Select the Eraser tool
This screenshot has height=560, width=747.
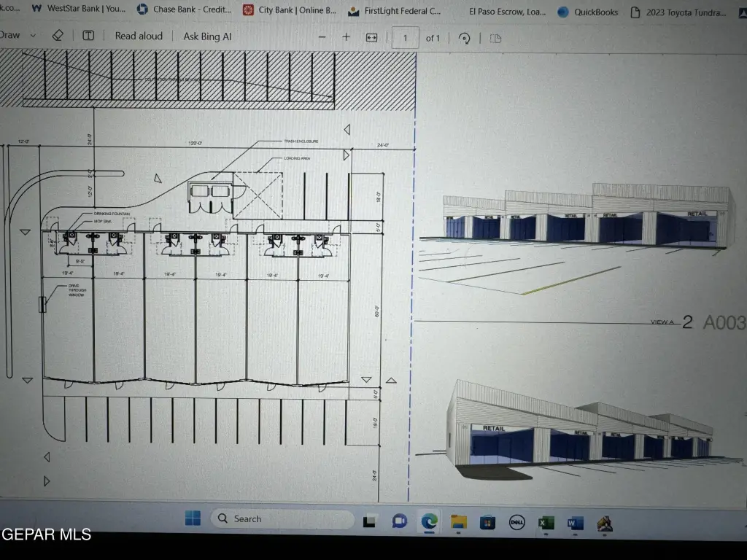pos(58,35)
